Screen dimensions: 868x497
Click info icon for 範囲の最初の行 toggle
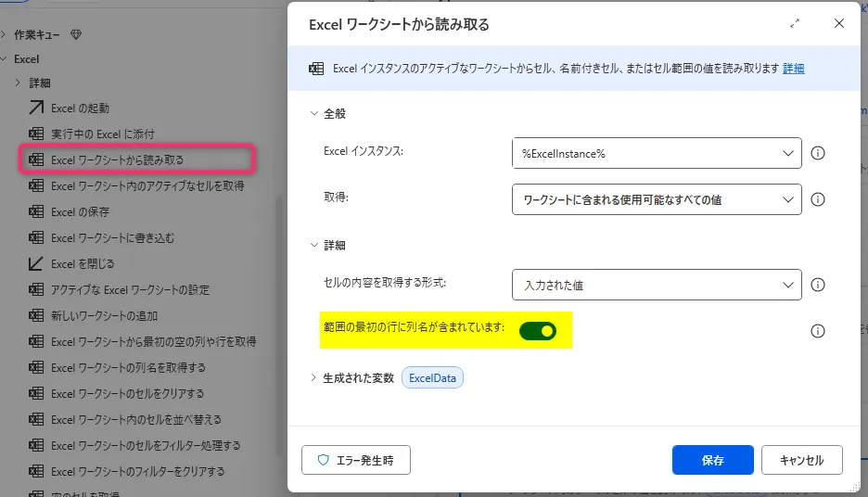818,330
